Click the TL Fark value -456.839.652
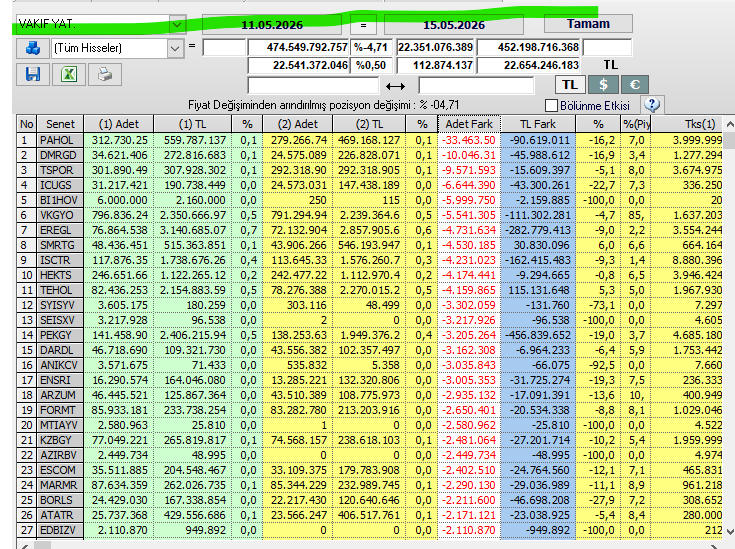 tap(538, 335)
